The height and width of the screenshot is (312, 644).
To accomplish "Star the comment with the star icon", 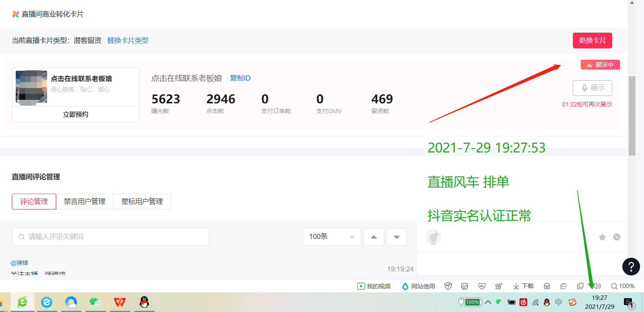I will click(x=602, y=237).
